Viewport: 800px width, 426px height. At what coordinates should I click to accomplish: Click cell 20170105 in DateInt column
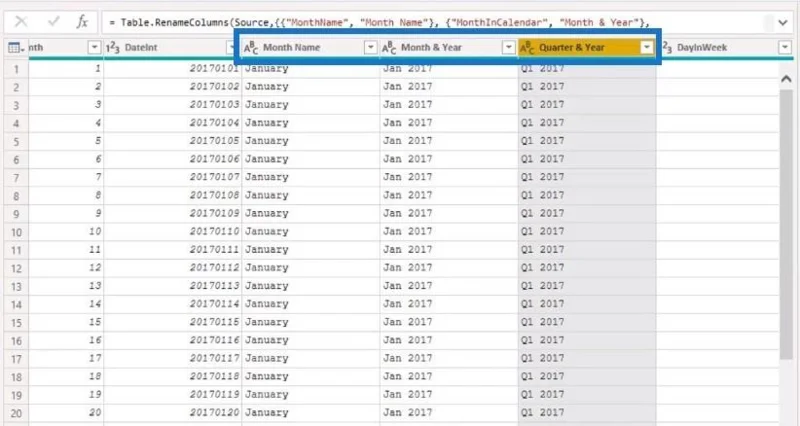click(214, 141)
